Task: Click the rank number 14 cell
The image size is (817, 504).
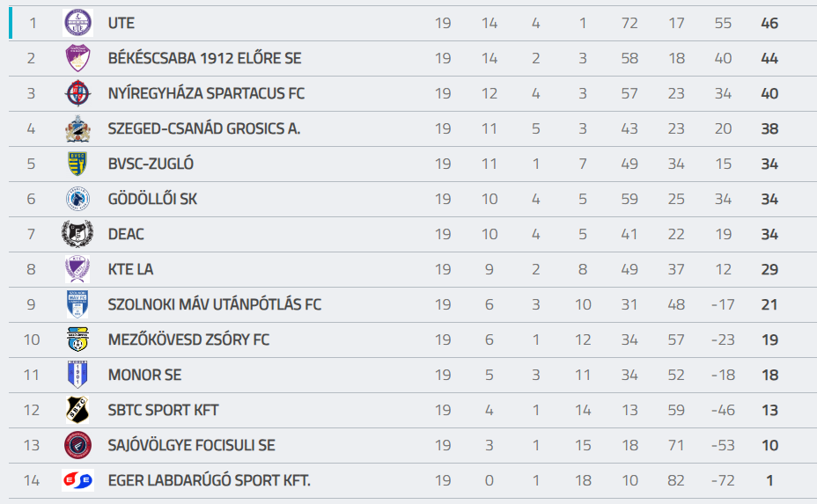Action: tap(32, 480)
